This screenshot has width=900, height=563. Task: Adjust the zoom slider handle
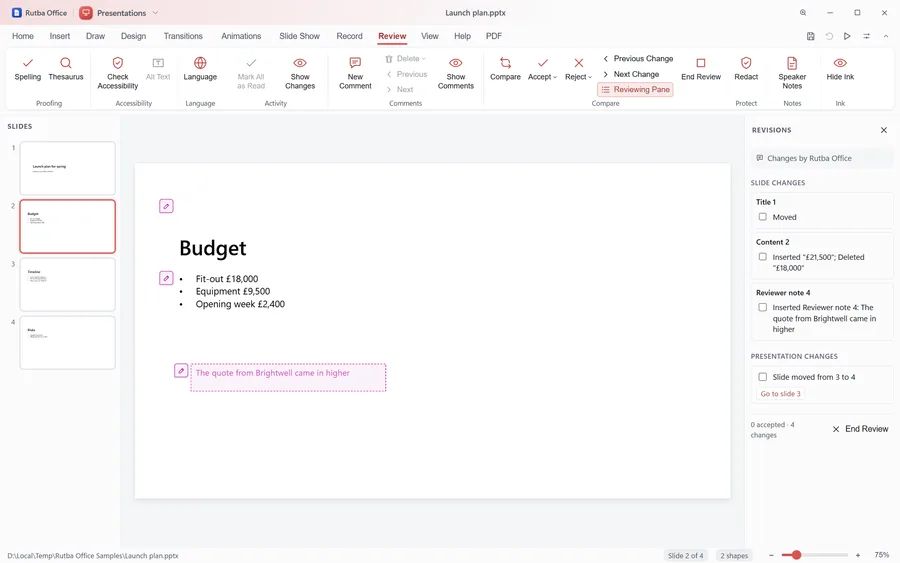[x=796, y=555]
